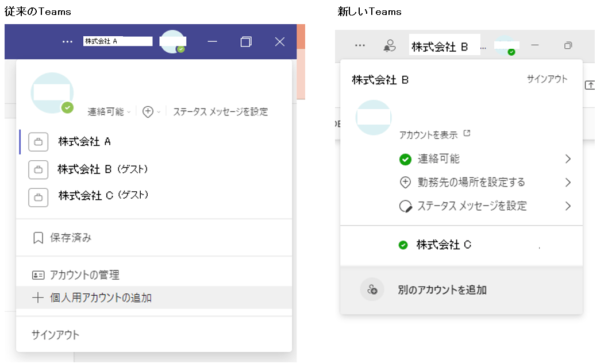Screen dimensions: 608x364
Task: Click 別のアカウントを追加 in new Teams
Action: point(461,290)
